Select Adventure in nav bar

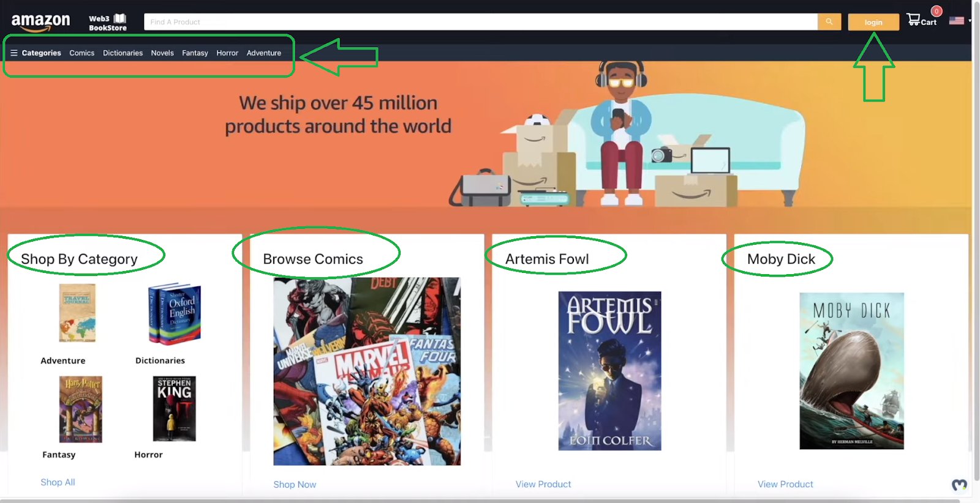264,53
